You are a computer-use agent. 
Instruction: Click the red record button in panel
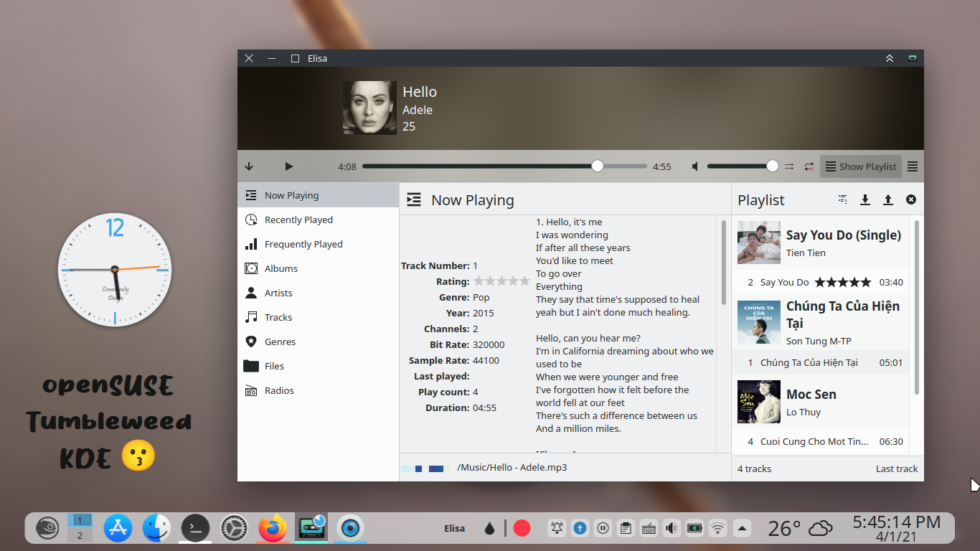[x=522, y=528]
